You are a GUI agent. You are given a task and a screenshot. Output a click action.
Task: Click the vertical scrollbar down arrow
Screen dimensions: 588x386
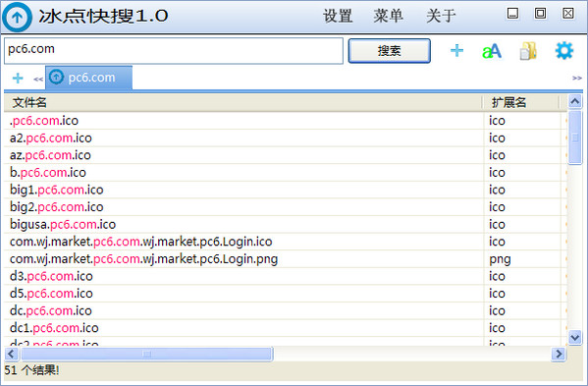(574, 338)
